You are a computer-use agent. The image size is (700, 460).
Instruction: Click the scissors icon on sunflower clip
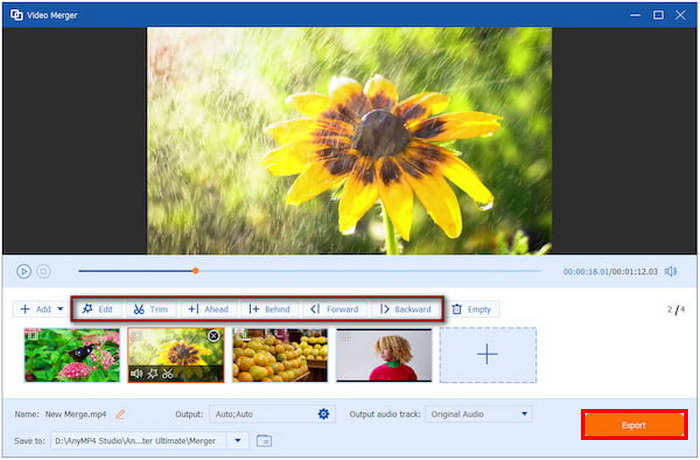tap(167, 373)
